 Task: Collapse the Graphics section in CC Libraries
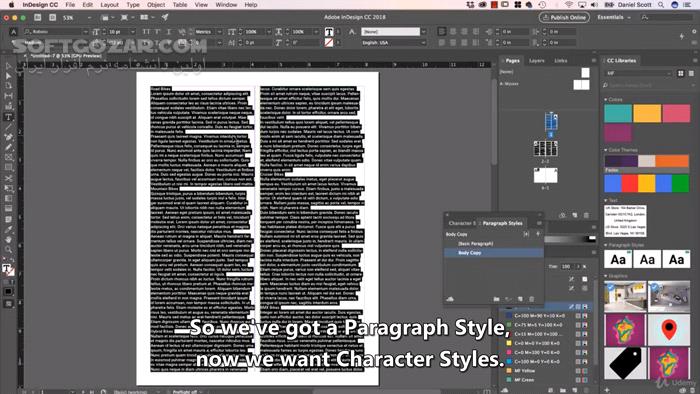pos(606,276)
